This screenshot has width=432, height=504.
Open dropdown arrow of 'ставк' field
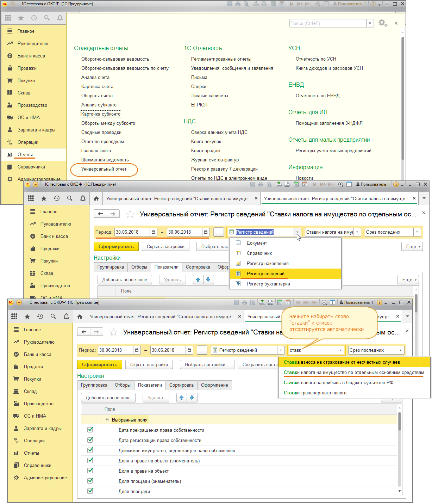point(340,350)
